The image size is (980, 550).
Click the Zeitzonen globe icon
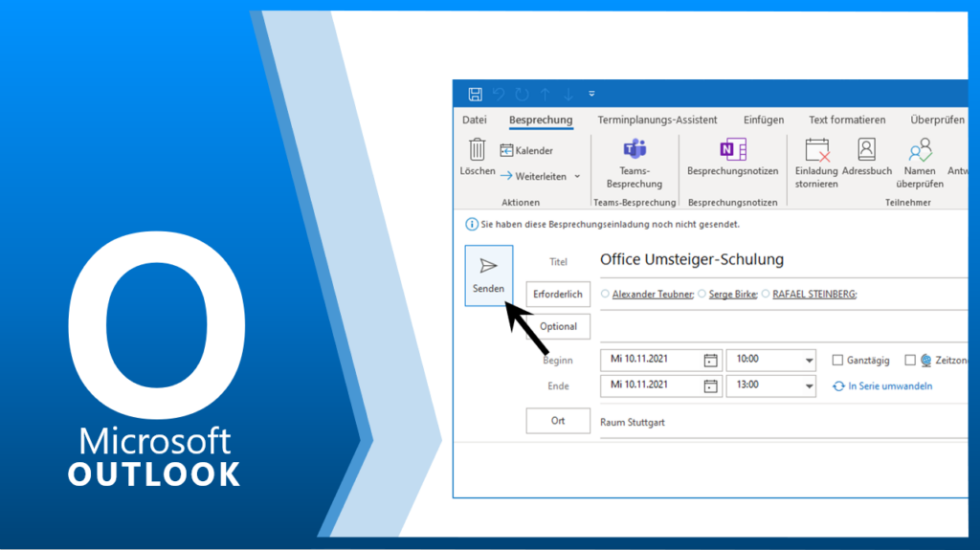925,360
